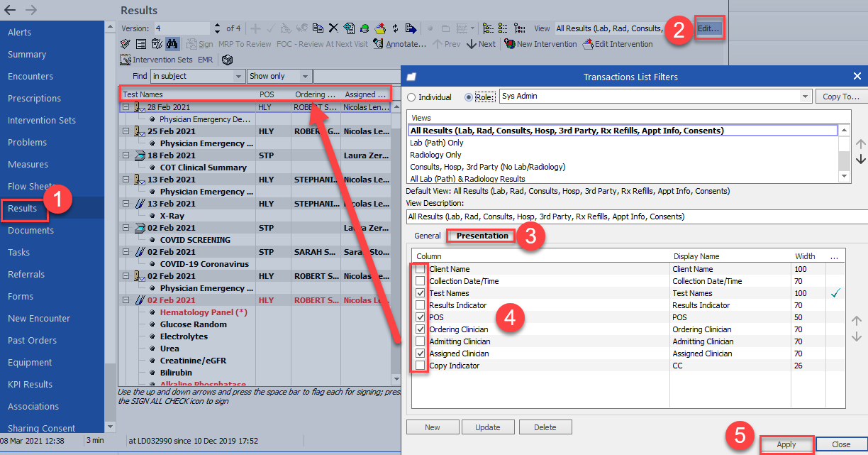Viewport: 868px width, 455px height.
Task: Click the Next arrow in toolbar
Action: [x=482, y=44]
